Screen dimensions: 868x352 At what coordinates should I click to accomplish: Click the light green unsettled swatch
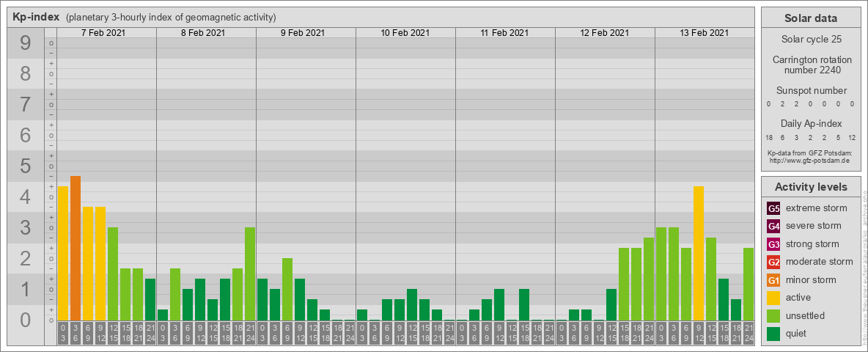tap(773, 316)
